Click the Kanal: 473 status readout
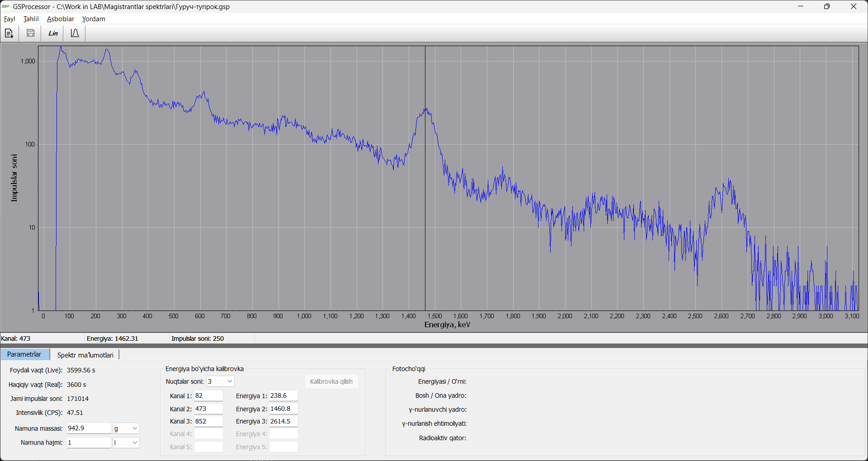This screenshot has height=461, width=868. point(16,339)
